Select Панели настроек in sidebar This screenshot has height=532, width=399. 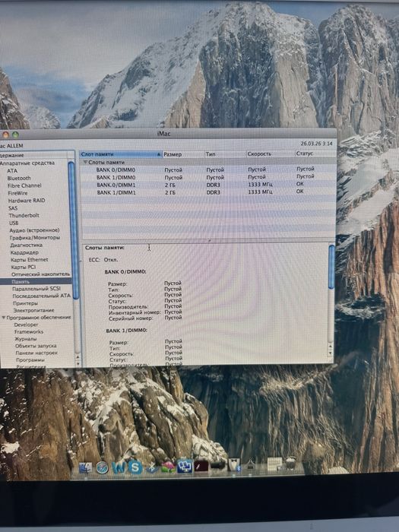36,353
